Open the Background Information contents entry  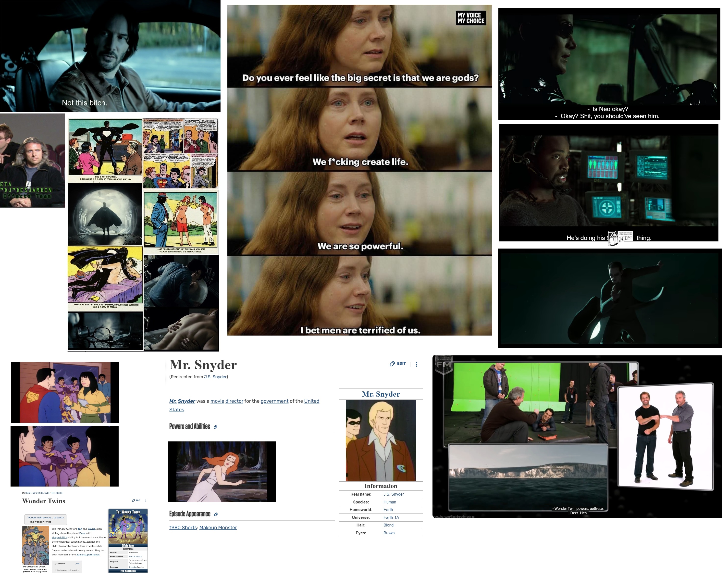(x=68, y=570)
